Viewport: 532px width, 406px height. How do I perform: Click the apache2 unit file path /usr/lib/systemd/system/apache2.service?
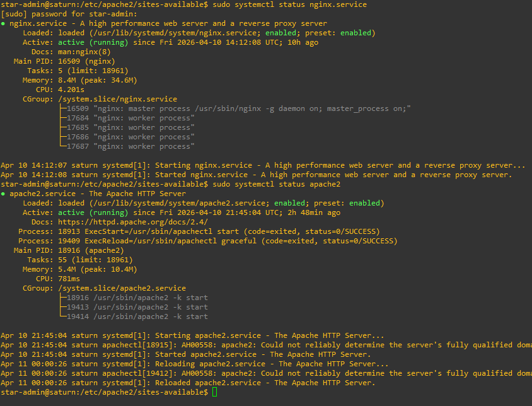coord(179,203)
